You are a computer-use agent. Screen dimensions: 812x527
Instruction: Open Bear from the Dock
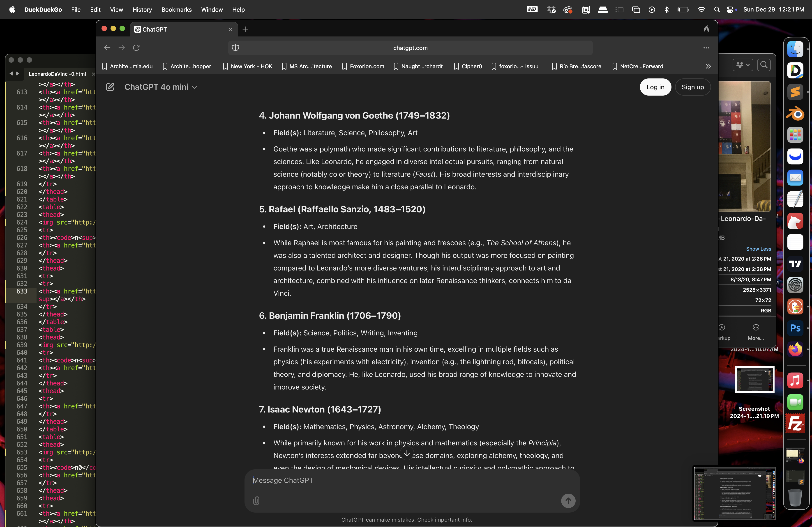click(795, 220)
